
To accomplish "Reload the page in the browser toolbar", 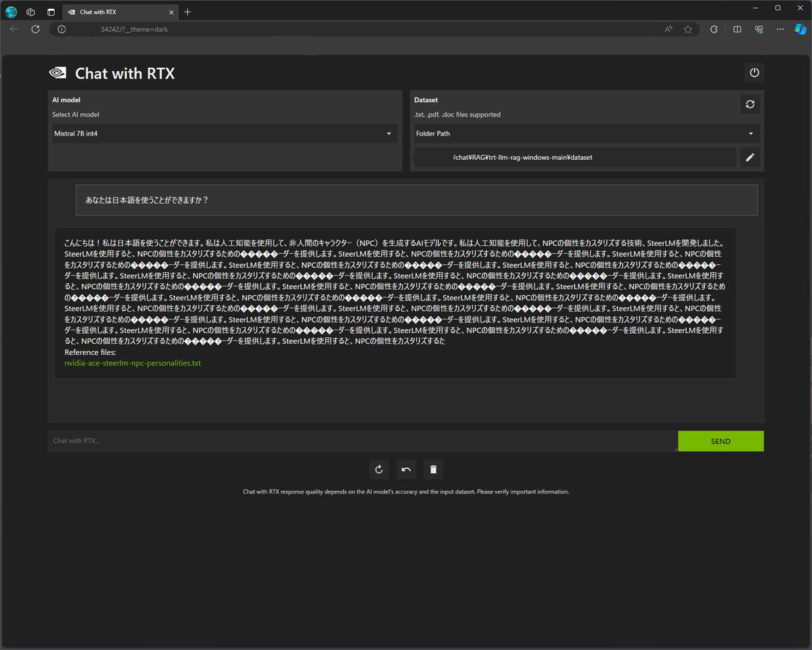I will tap(36, 29).
